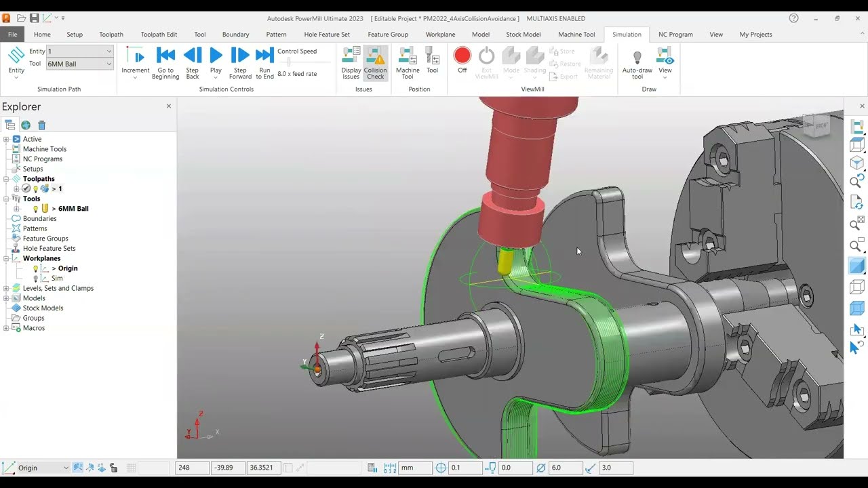Select NC Programs in Explorer

pyautogui.click(x=43, y=159)
